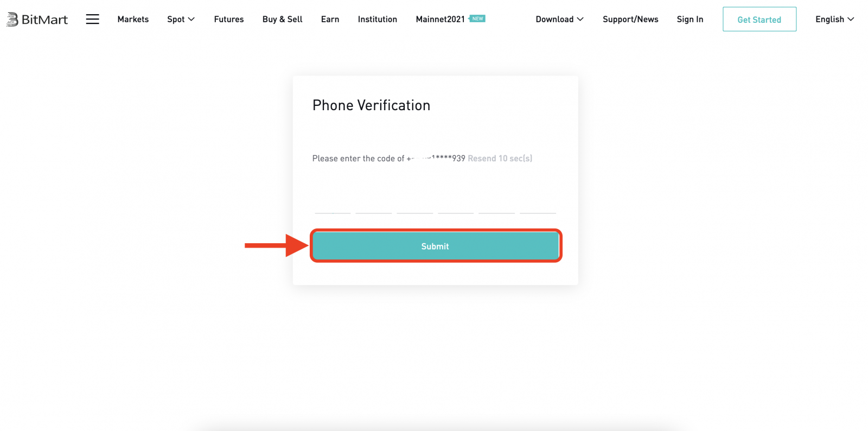Expand the Spot dropdown
The width and height of the screenshot is (868, 431).
(x=181, y=20)
